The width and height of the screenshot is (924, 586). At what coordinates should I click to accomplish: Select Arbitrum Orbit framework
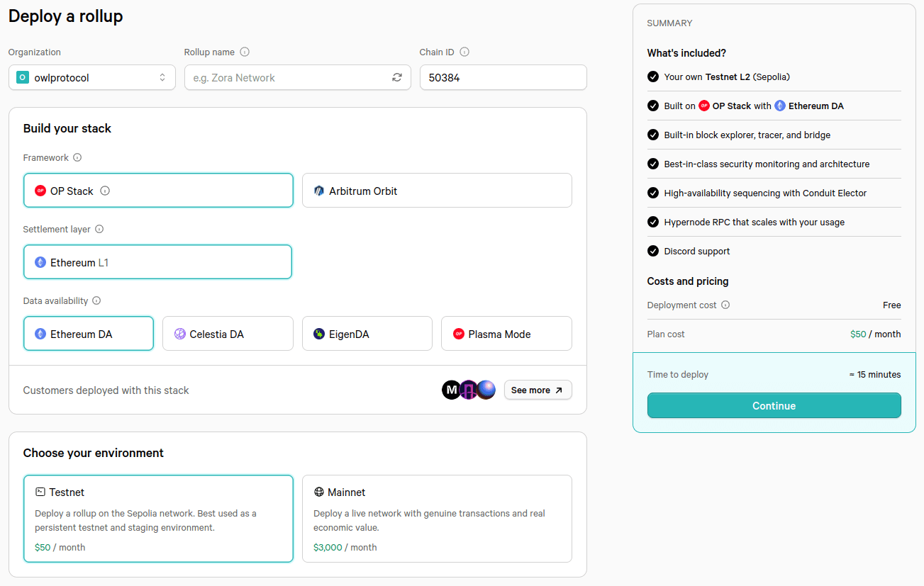point(437,191)
